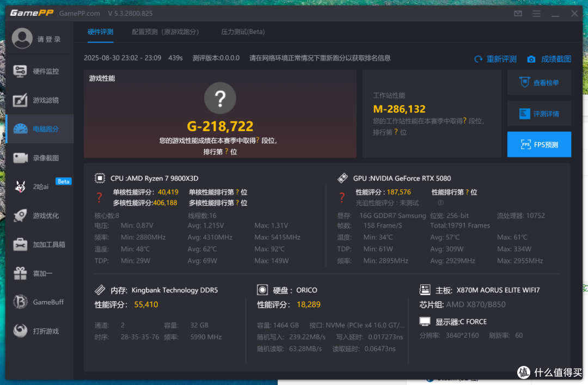Click Kingbank Technology DDR5 label
The image size is (588, 385).
175,290
